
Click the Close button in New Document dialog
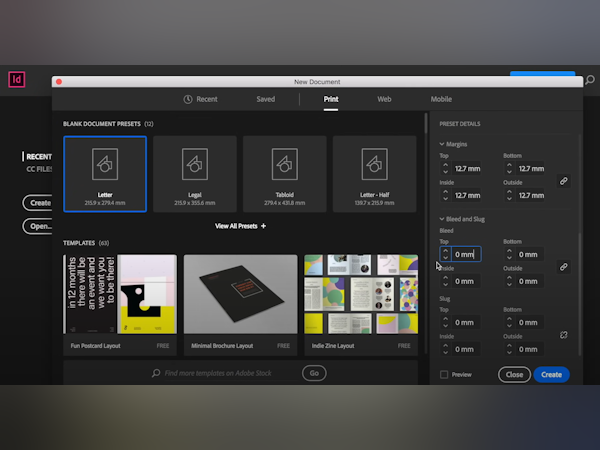[x=514, y=375]
